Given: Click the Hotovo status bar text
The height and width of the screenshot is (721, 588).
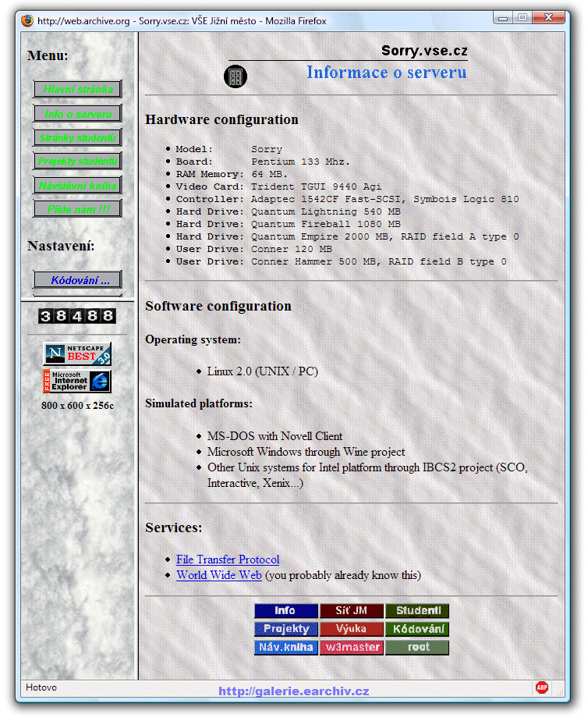Looking at the screenshot, I should point(41,687).
